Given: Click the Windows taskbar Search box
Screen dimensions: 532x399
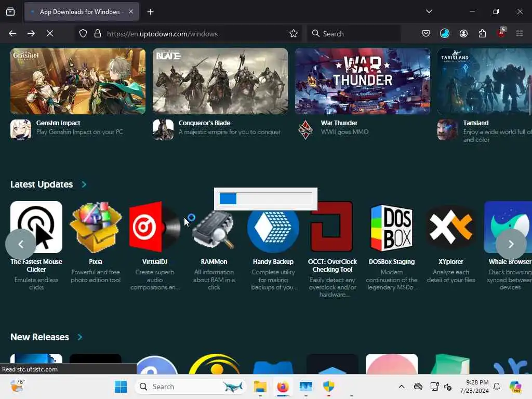Looking at the screenshot, I should [190, 387].
